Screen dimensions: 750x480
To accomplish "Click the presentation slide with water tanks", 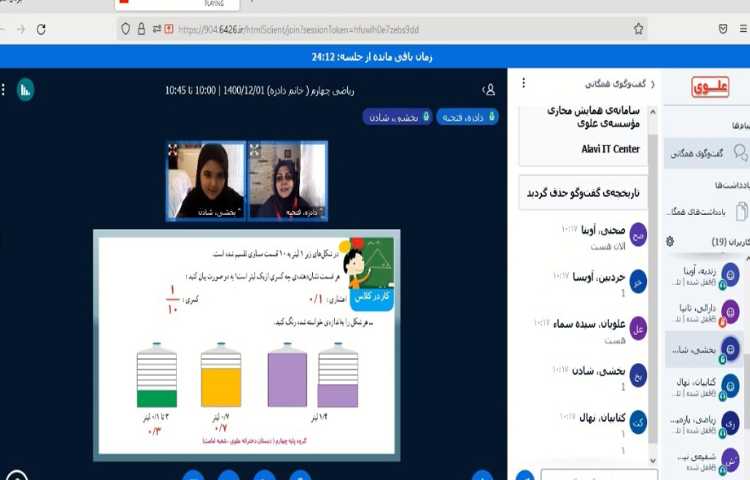I will click(244, 345).
